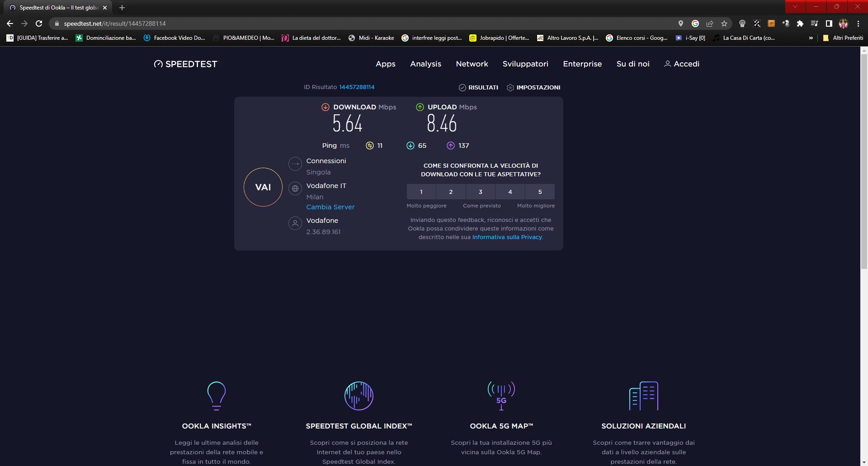Rate download speed as 4
Viewport: 868px width, 466px height.
[x=510, y=192]
